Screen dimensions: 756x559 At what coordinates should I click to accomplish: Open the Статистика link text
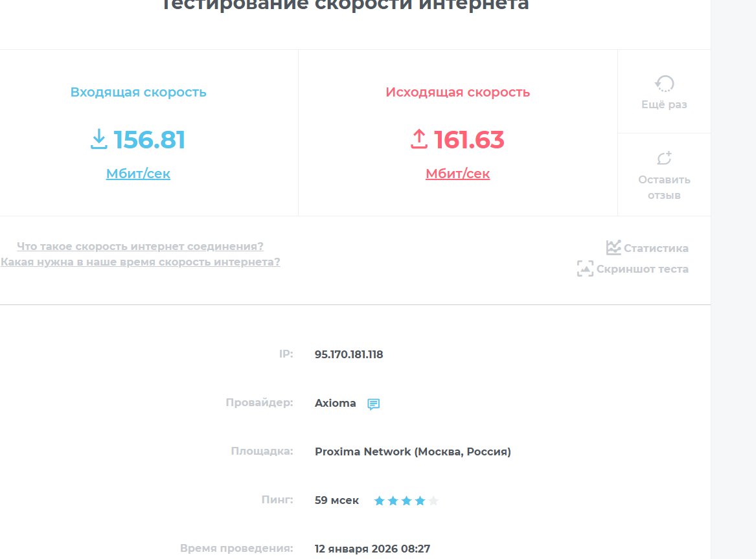click(x=656, y=248)
